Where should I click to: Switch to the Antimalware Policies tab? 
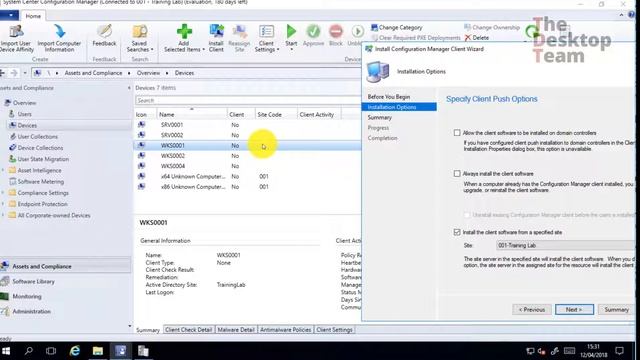[285, 330]
